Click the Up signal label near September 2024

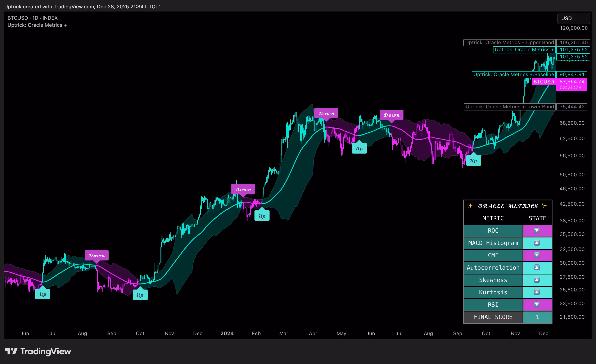coord(473,161)
